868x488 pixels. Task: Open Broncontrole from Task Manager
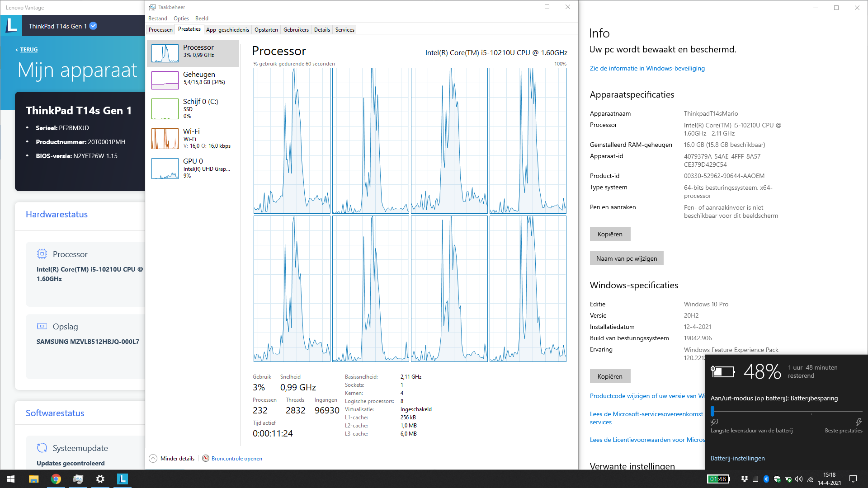coord(236,458)
